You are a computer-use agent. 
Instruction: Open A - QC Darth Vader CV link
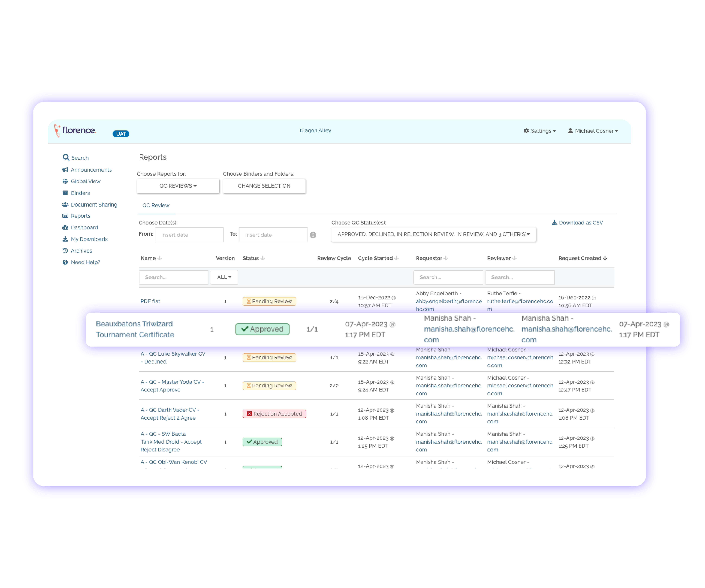(x=170, y=414)
